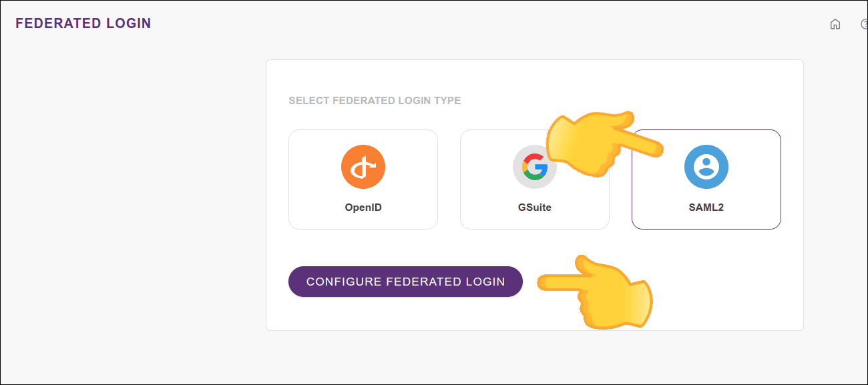Click the blue SAML2 user icon

click(x=706, y=167)
